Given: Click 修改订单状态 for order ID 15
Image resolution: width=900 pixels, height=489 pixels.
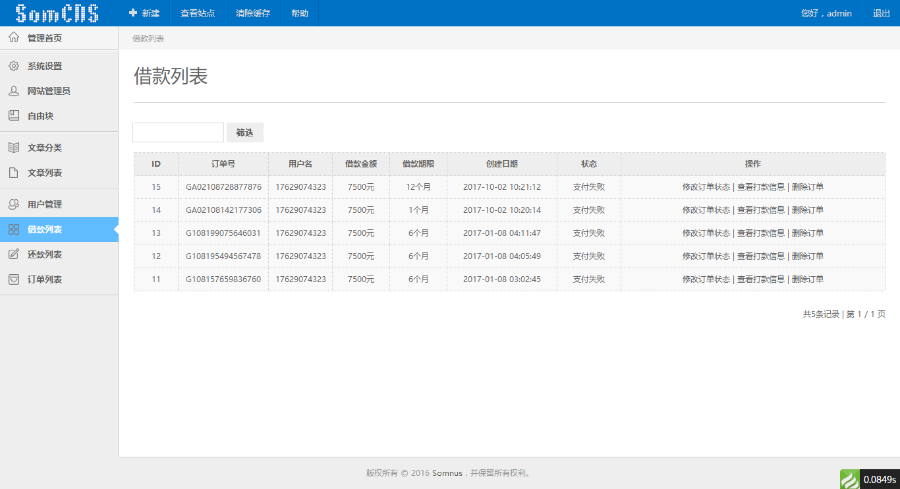Looking at the screenshot, I should pos(706,187).
